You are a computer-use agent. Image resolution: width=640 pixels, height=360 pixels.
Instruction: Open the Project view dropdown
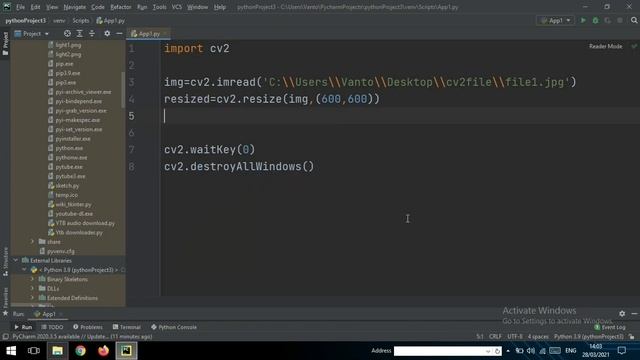tap(32, 33)
